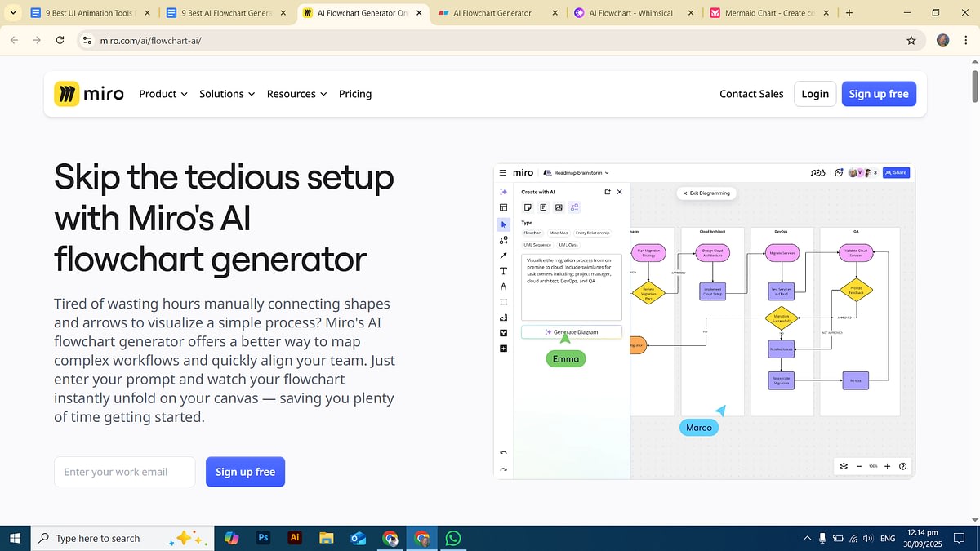Open the Pricing page from the navbar
This screenshot has width=980, height=551.
[x=355, y=94]
